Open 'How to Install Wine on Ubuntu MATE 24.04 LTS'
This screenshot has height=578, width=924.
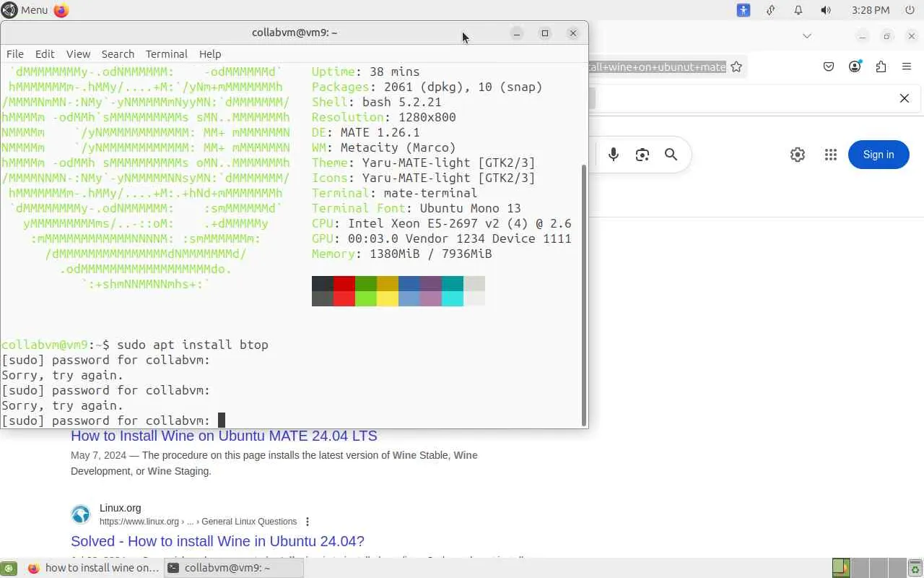click(x=224, y=436)
